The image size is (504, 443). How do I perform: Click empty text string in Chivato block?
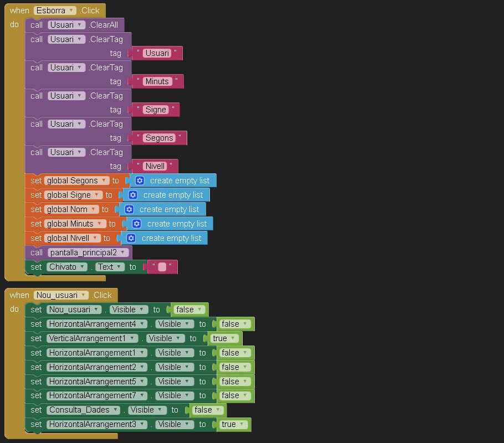162,267
